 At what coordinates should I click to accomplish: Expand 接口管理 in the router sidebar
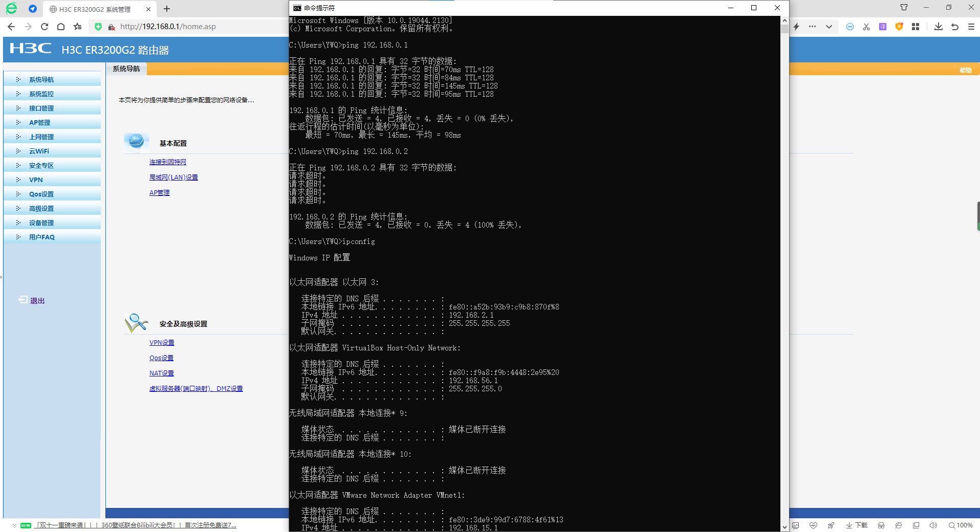coord(52,108)
